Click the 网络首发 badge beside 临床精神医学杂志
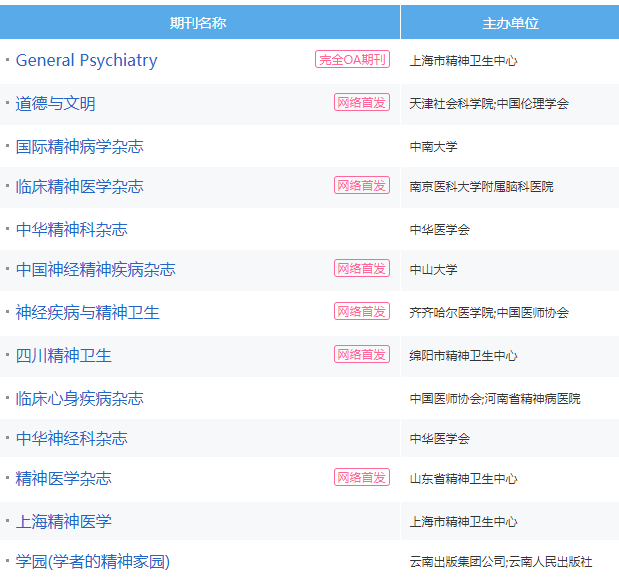This screenshot has width=619, height=587. pos(362,185)
